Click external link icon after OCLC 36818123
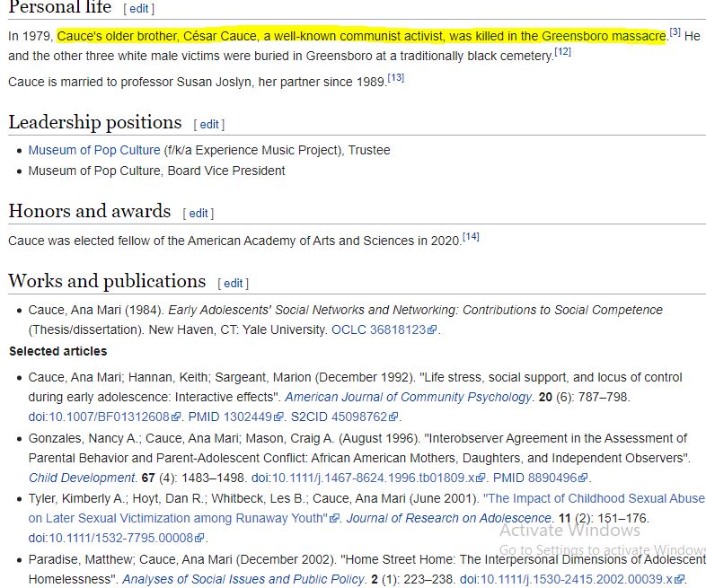706x588 pixels. pyautogui.click(x=432, y=329)
